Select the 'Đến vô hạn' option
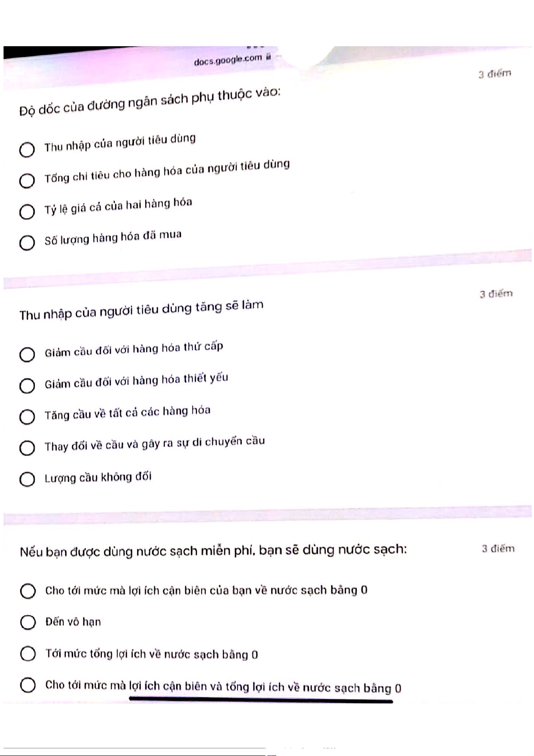 [28, 622]
